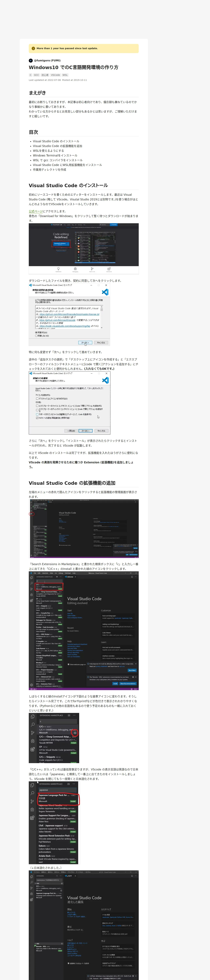The width and height of the screenshot is (210, 980).
Task: Go to 'Windows Terminalをインストール' contents entry
Action: [55, 156]
